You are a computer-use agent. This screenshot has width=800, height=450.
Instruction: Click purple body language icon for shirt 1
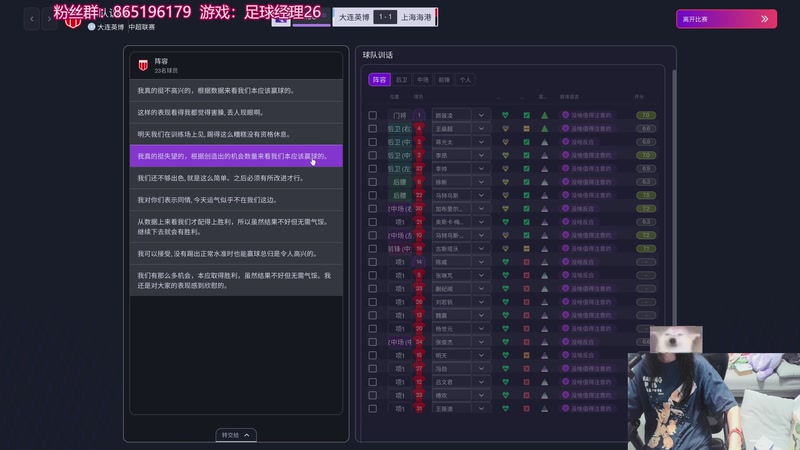point(565,115)
